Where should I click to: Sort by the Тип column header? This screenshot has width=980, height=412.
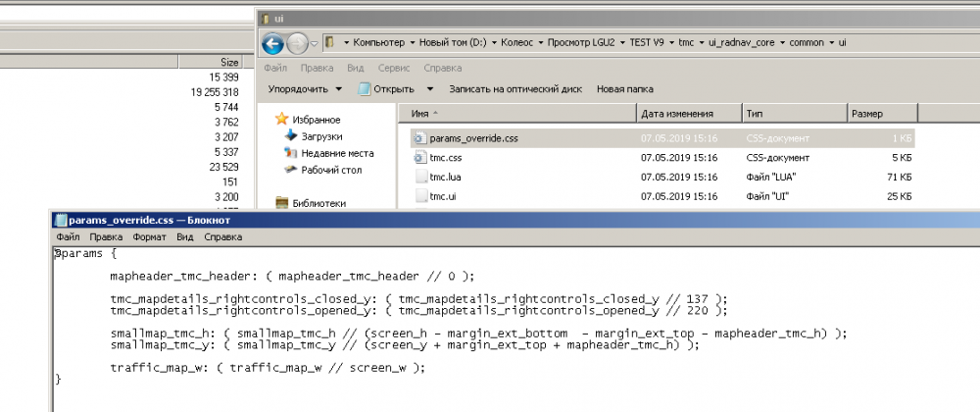(794, 114)
